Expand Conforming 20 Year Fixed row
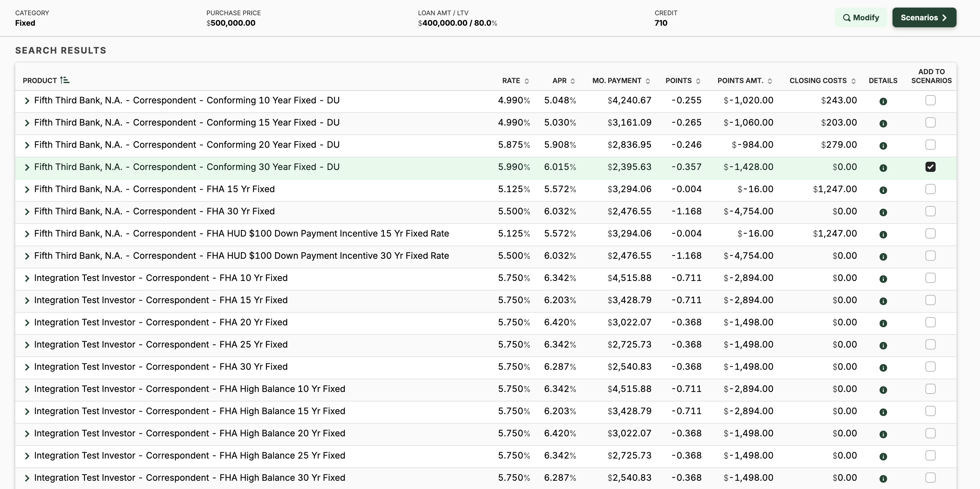The height and width of the screenshot is (489, 980). tap(27, 145)
